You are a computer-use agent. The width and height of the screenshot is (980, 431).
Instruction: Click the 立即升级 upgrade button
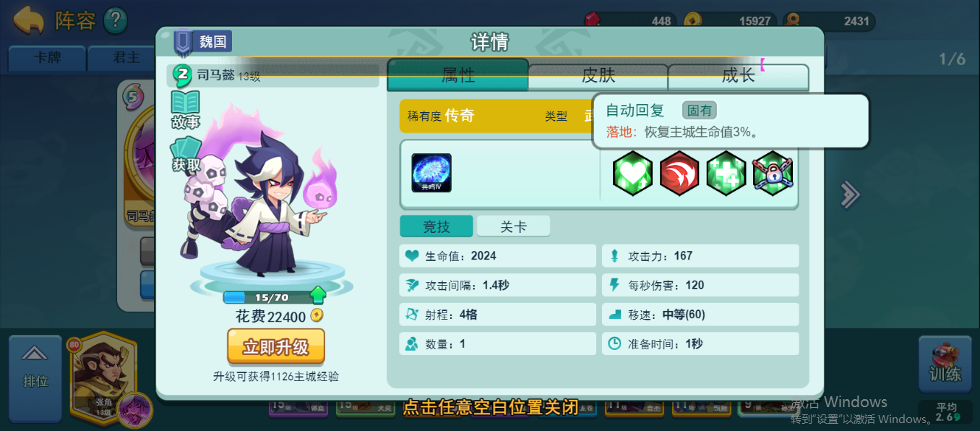276,346
